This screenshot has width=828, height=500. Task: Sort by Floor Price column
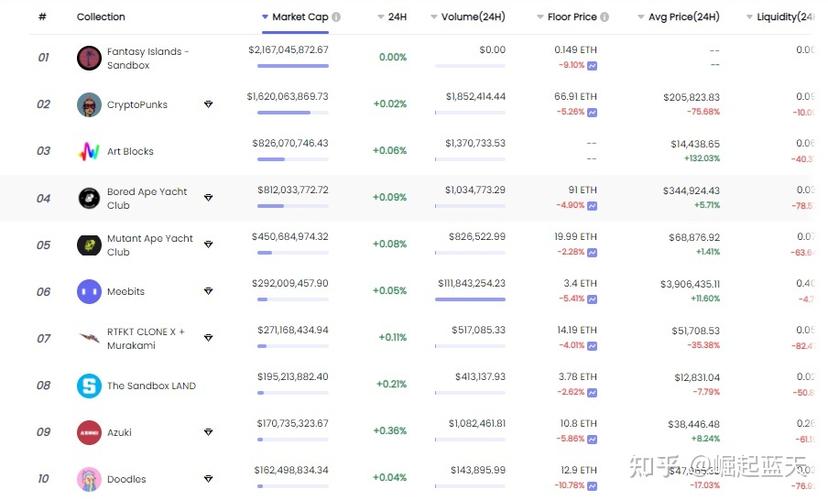567,17
